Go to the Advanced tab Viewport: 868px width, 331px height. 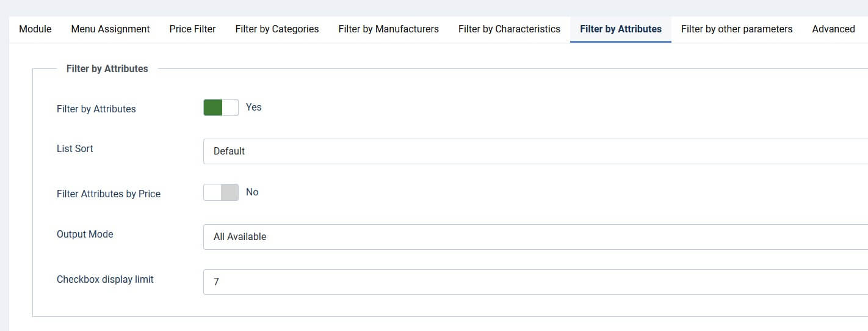(833, 29)
